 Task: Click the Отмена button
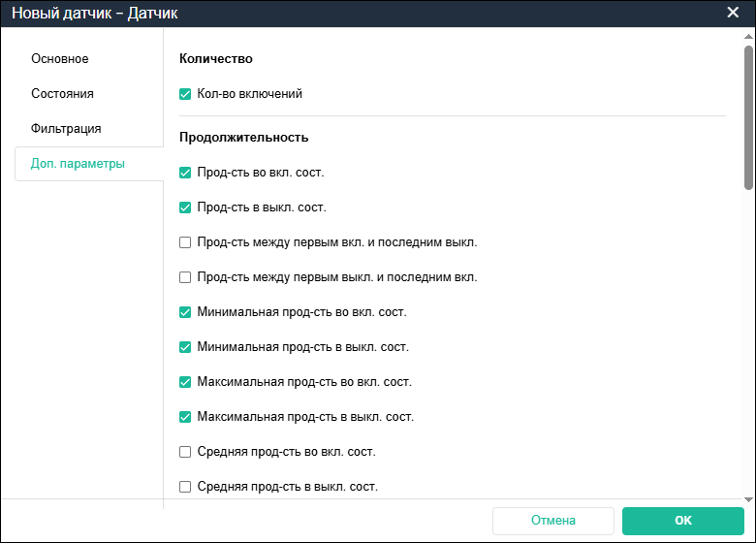tap(553, 521)
